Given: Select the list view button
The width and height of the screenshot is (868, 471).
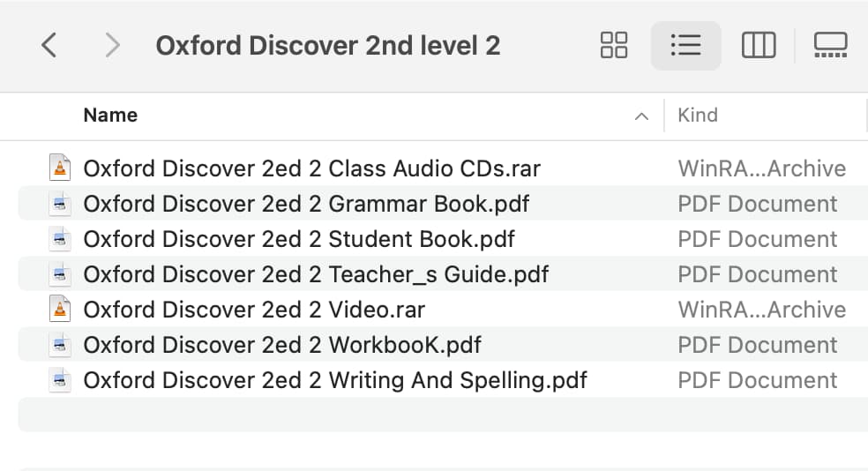Looking at the screenshot, I should (686, 45).
